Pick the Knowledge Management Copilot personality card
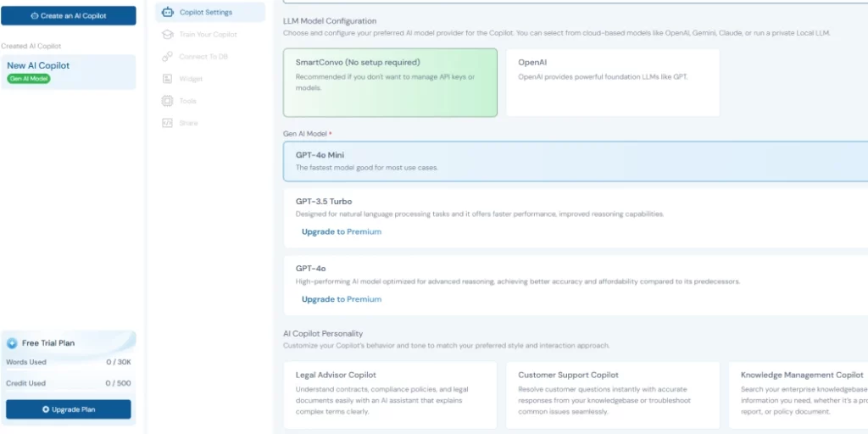The width and height of the screenshot is (868, 434). click(x=798, y=395)
